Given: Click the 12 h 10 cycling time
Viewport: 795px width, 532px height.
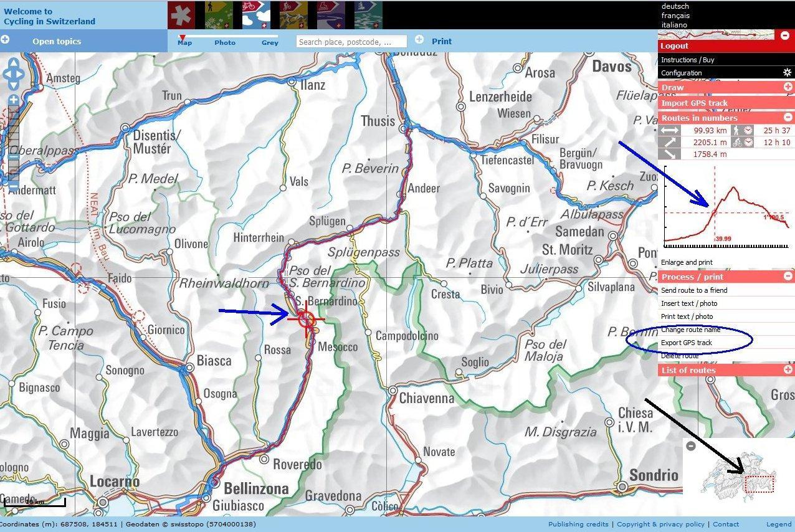Looking at the screenshot, I should pyautogui.click(x=777, y=143).
